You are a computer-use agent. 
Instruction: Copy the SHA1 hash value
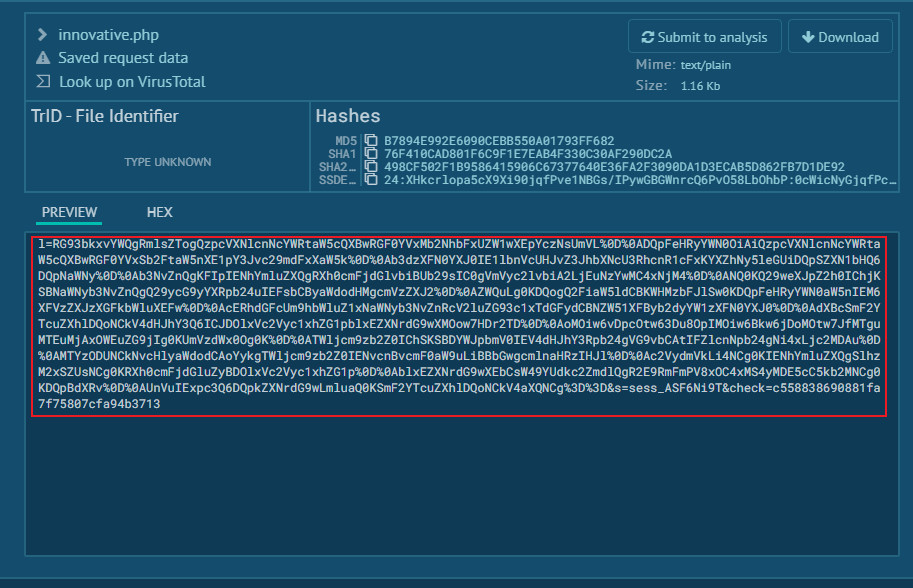coord(371,154)
